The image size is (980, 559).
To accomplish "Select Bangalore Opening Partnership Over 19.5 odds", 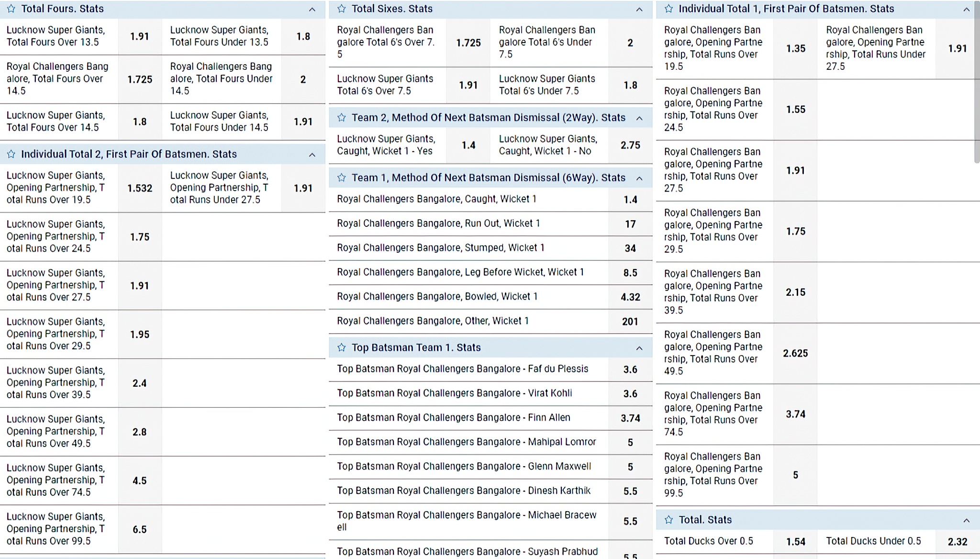I will [795, 49].
